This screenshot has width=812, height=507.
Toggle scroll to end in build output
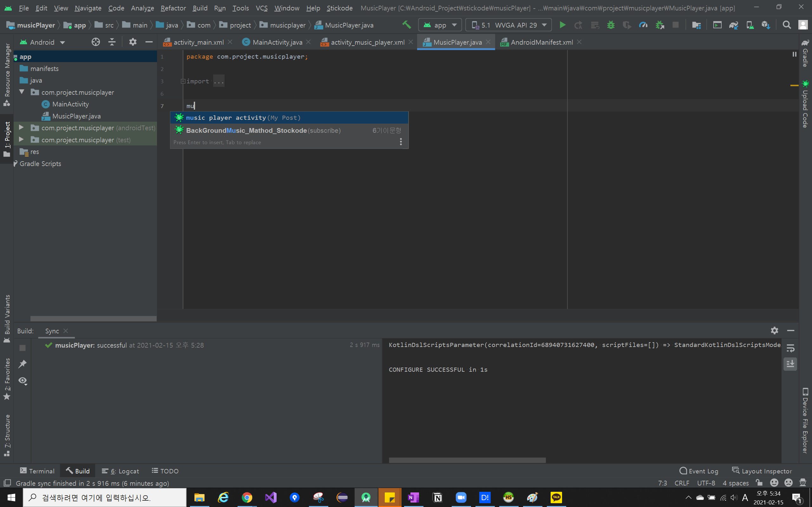coord(790,364)
